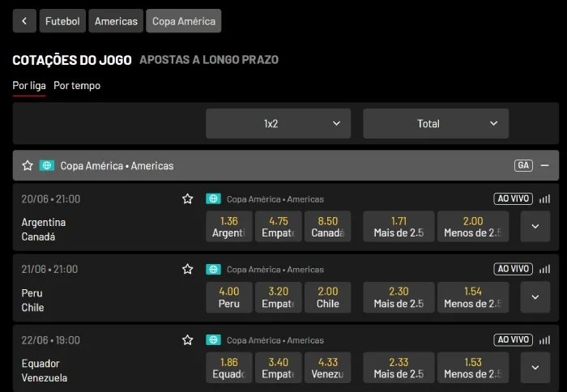This screenshot has height=392, width=567.
Task: Select Argentina win odds 1.36
Action: click(229, 227)
